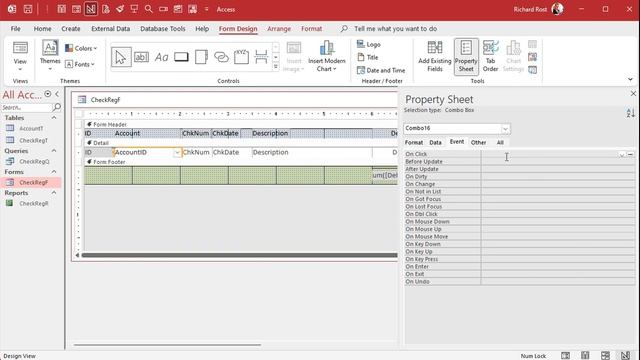Click search magnifier in navigation pane
640x360 pixels.
(57, 107)
